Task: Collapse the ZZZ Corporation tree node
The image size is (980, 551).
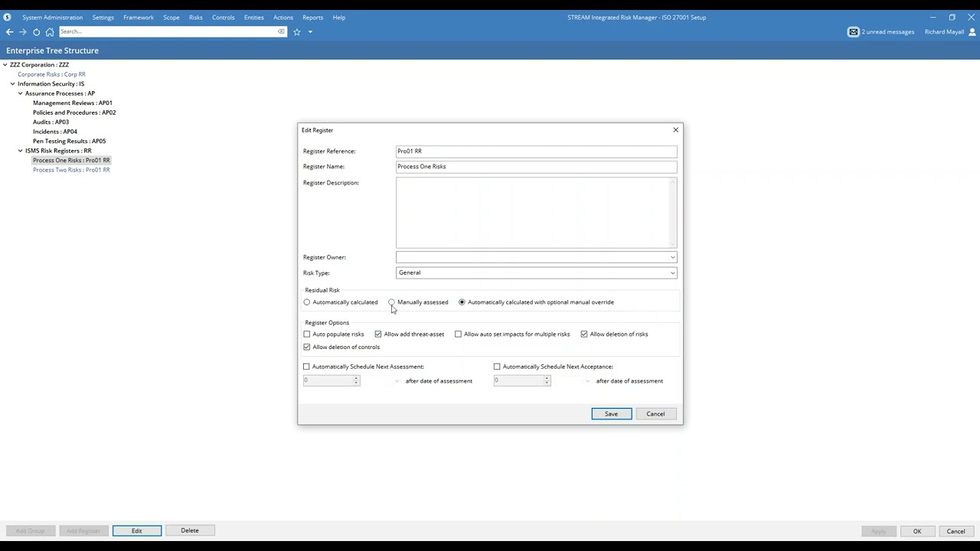Action: pos(5,65)
